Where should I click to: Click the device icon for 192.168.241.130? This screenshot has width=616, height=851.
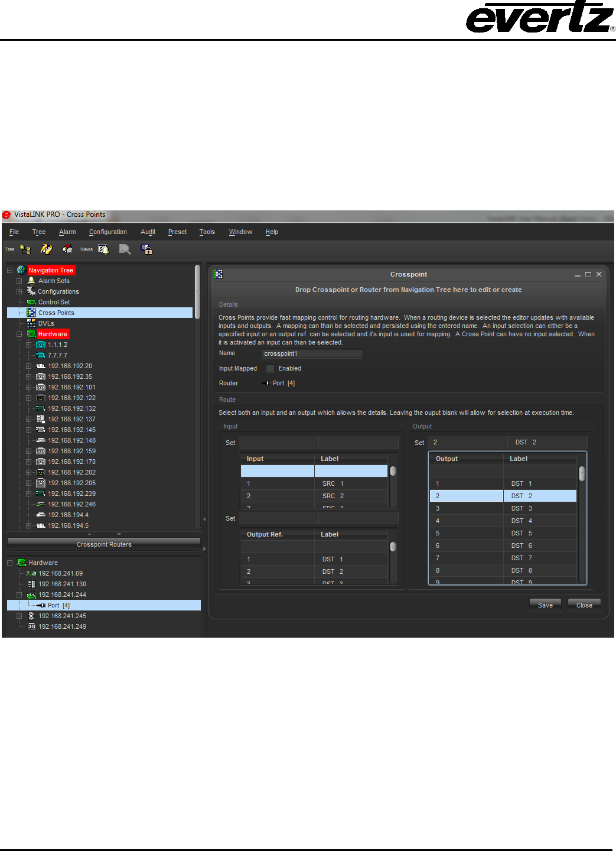click(31, 584)
